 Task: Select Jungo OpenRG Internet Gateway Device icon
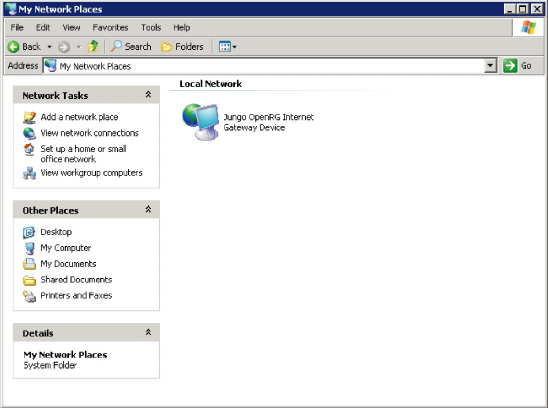(201, 122)
